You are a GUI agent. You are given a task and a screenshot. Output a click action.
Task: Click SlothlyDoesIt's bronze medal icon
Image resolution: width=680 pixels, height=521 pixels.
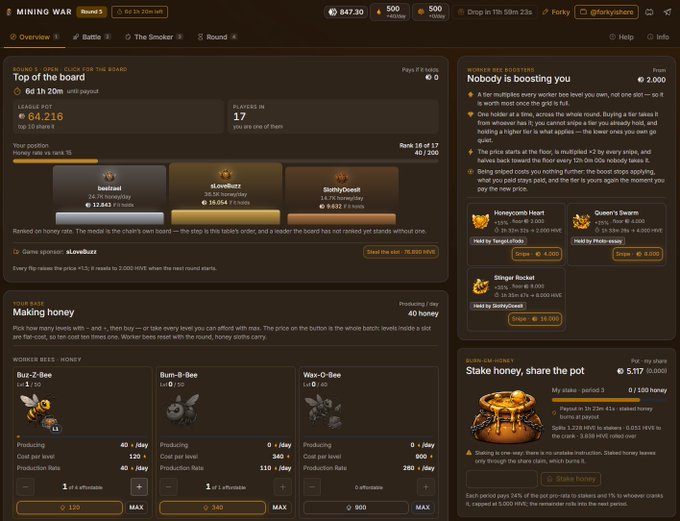click(341, 178)
